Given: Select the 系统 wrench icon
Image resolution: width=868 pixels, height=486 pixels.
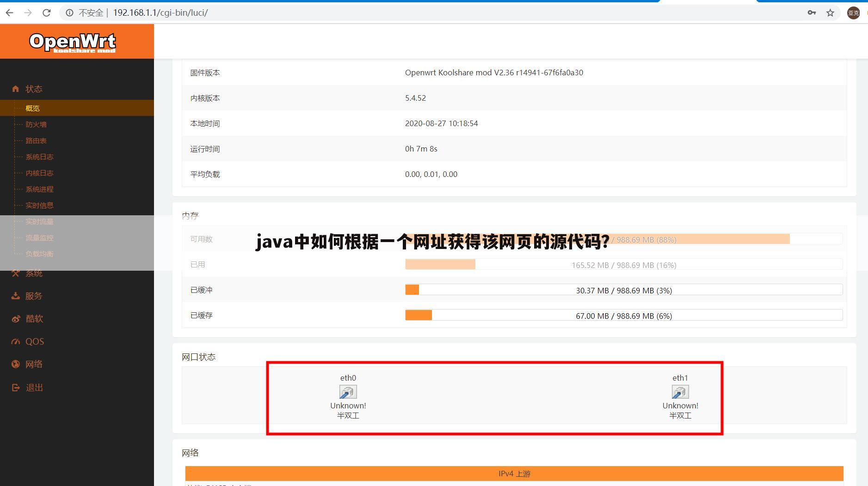Looking at the screenshot, I should (x=15, y=273).
